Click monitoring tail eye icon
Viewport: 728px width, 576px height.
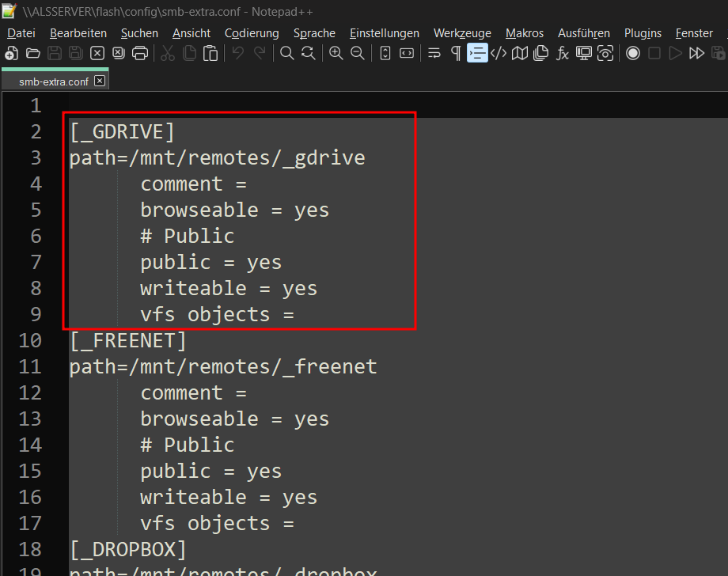605,53
